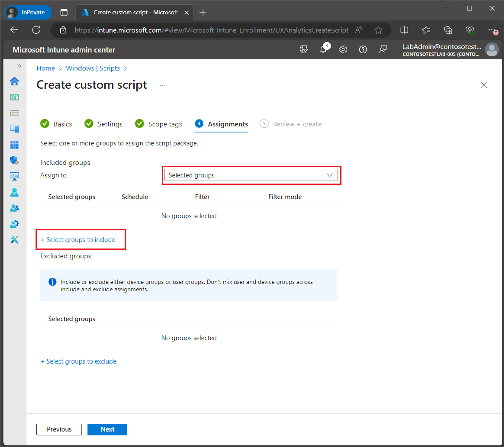Click the LabAdmin account avatar
The image size is (504, 447).
[492, 50]
